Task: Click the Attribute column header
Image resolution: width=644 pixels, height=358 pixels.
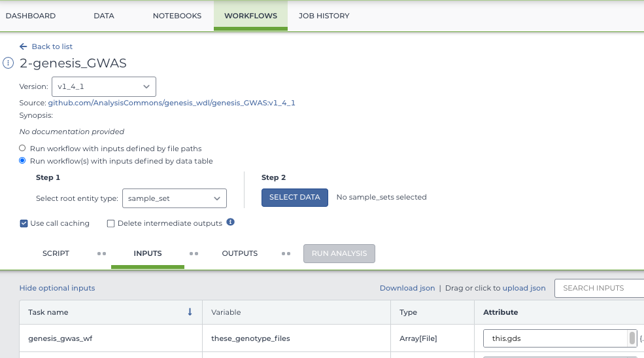Action: (560, 312)
